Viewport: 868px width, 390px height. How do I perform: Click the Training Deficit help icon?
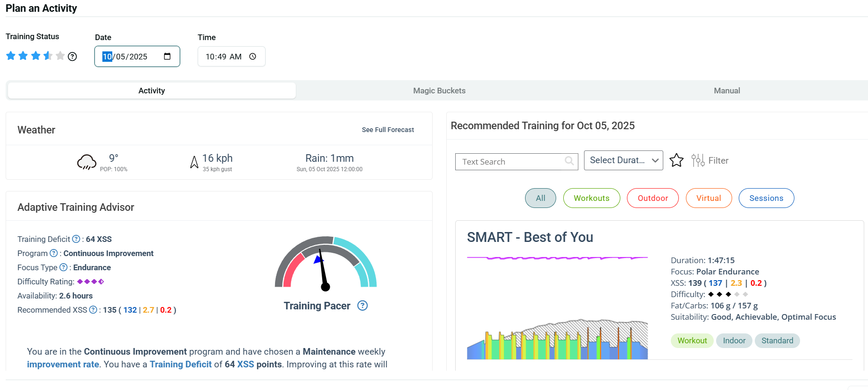[x=76, y=239]
